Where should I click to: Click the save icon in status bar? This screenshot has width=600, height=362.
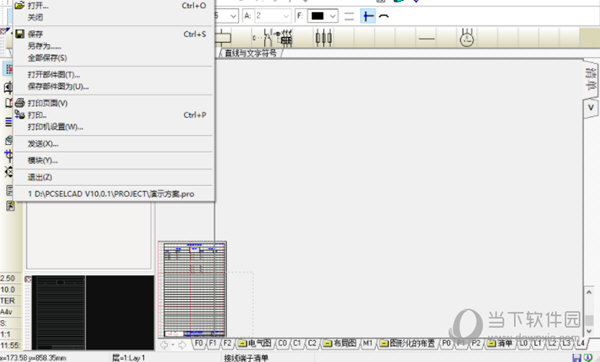[x=576, y=358]
